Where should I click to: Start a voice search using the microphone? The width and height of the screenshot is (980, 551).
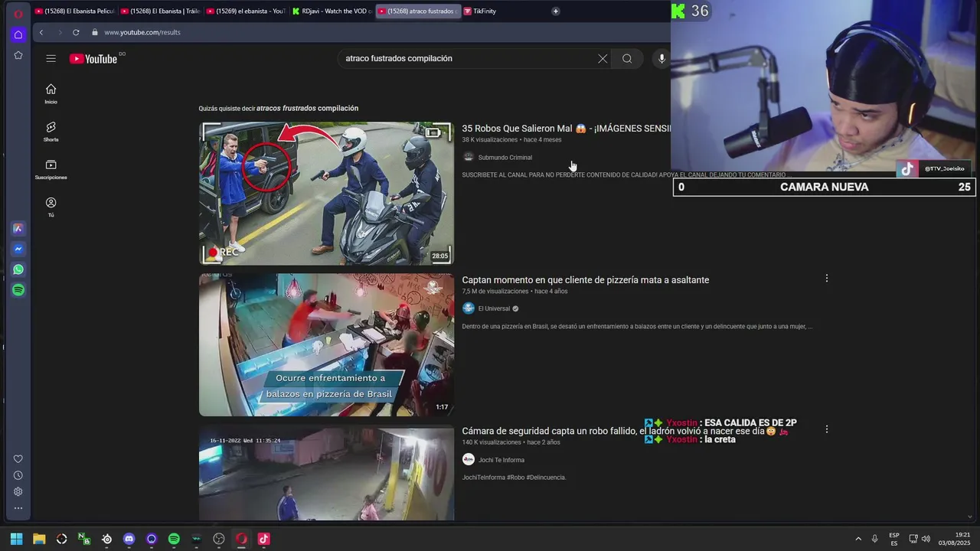661,58
